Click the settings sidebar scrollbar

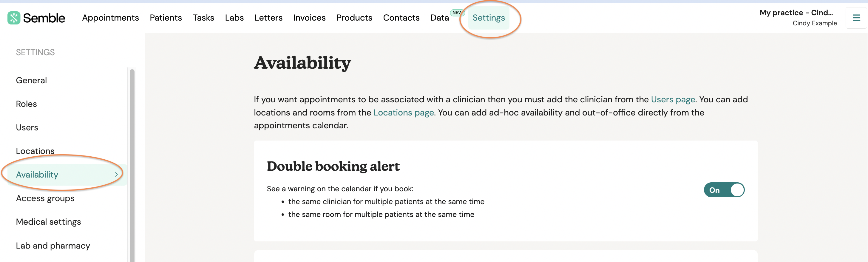tap(132, 165)
